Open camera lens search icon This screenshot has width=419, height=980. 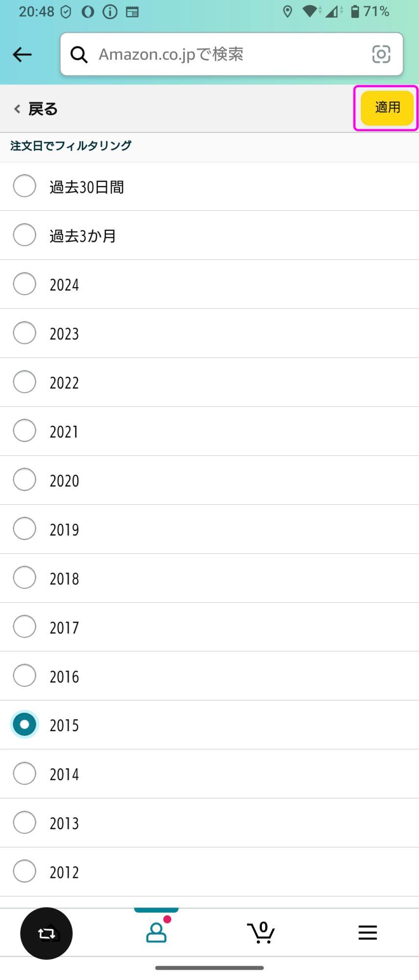tap(381, 54)
